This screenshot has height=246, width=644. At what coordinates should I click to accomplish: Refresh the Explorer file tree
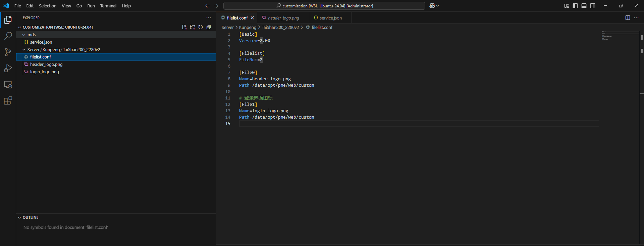click(201, 27)
